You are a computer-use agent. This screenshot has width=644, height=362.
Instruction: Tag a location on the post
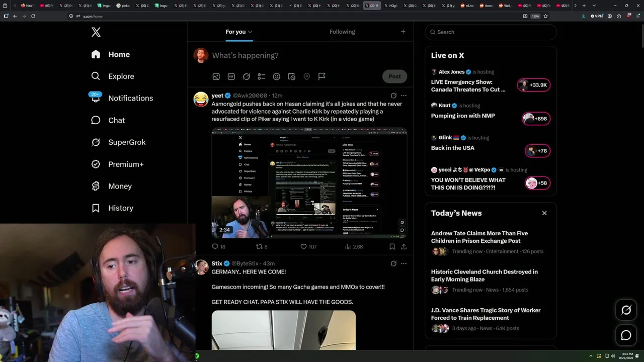[x=306, y=76]
